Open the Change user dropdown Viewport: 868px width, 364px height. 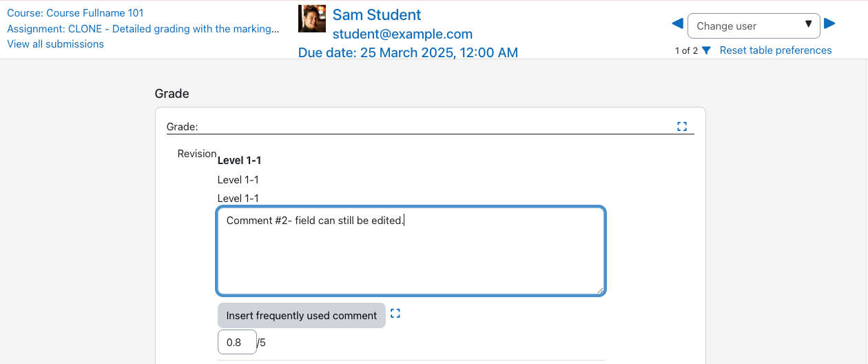[754, 26]
